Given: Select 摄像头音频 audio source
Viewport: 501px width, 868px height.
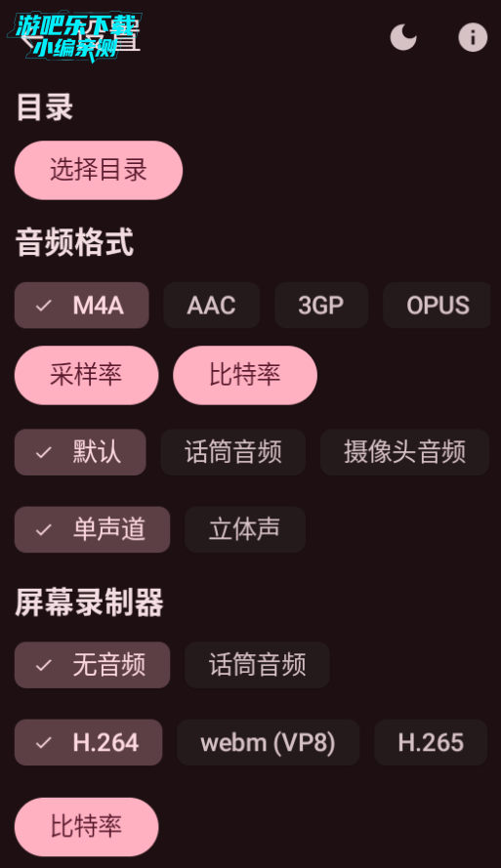Looking at the screenshot, I should 404,452.
